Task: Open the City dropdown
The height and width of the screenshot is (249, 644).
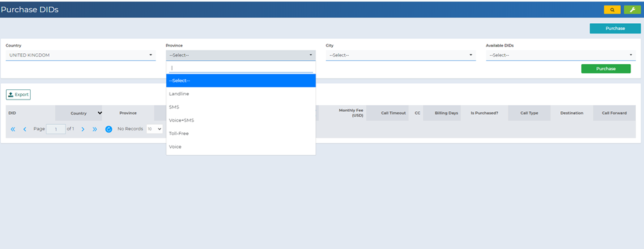Action: [x=401, y=55]
